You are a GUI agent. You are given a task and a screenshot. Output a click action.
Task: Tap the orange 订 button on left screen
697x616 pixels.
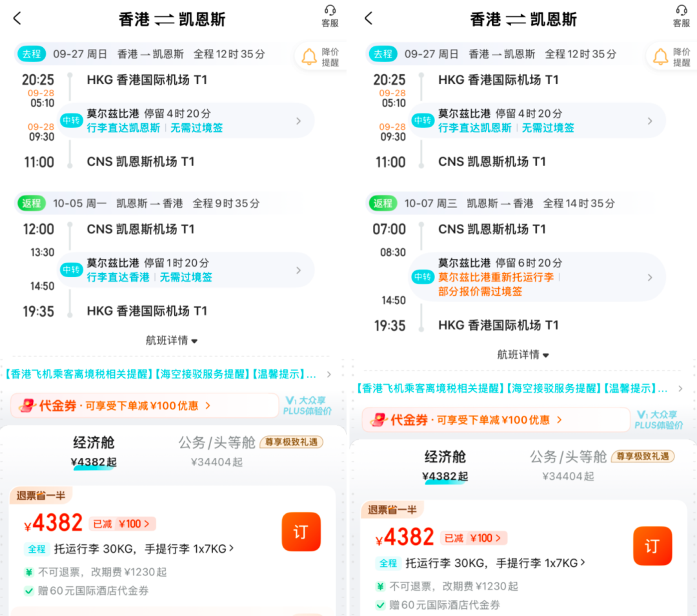point(301,532)
